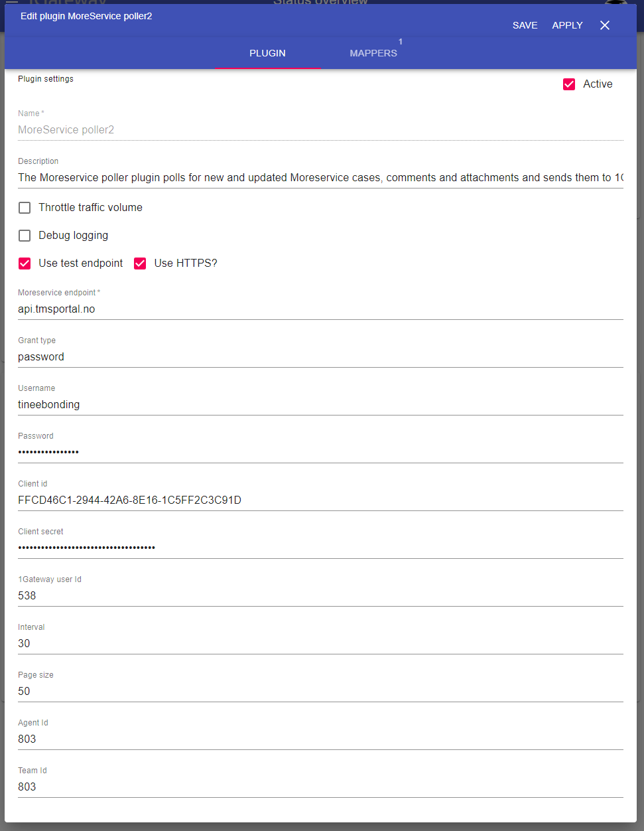Click the Client secret field
This screenshot has height=831, width=644.
click(x=320, y=548)
